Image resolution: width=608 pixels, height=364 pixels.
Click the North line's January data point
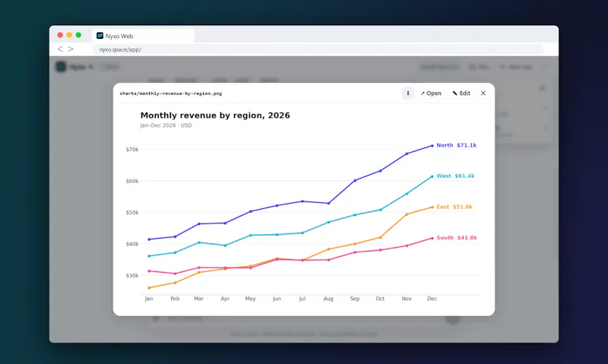149,239
